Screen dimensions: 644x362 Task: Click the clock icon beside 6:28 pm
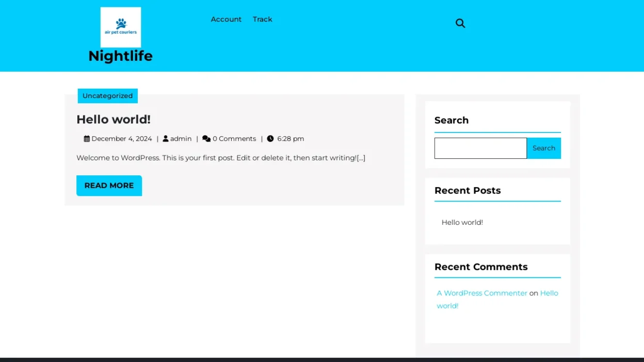coord(270,139)
